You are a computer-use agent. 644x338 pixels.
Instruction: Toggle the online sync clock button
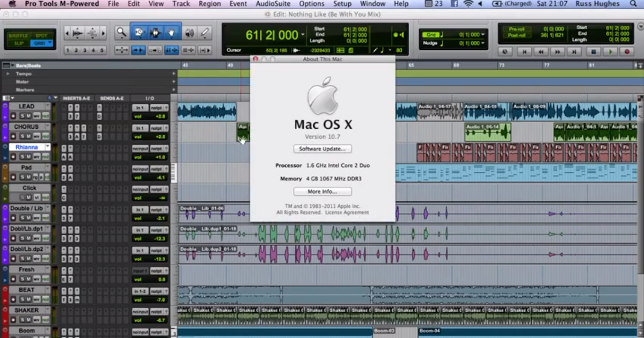(504, 52)
